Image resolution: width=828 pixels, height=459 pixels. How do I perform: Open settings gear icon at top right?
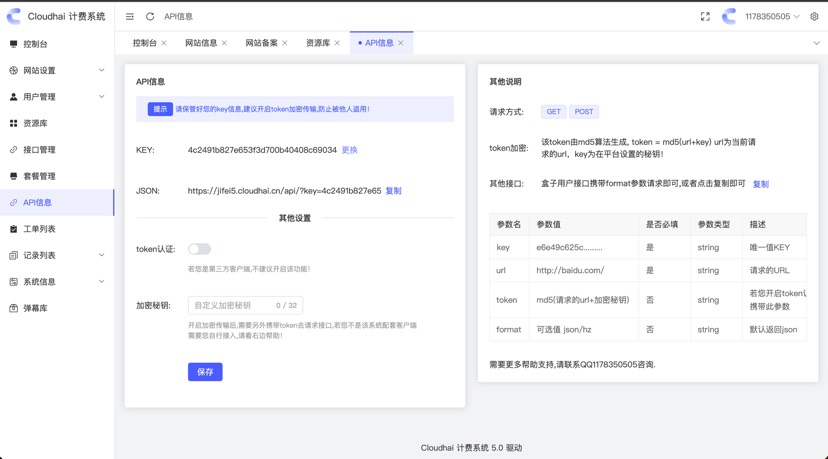[x=814, y=17]
